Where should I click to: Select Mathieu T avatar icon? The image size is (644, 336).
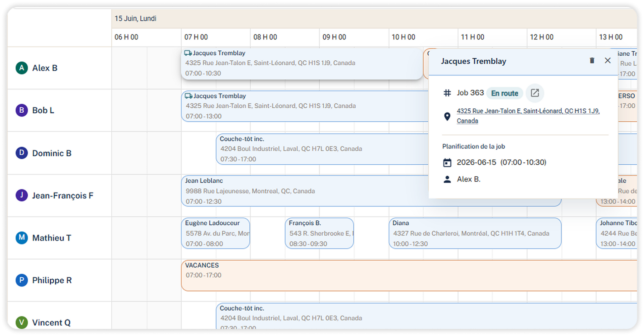coord(22,238)
